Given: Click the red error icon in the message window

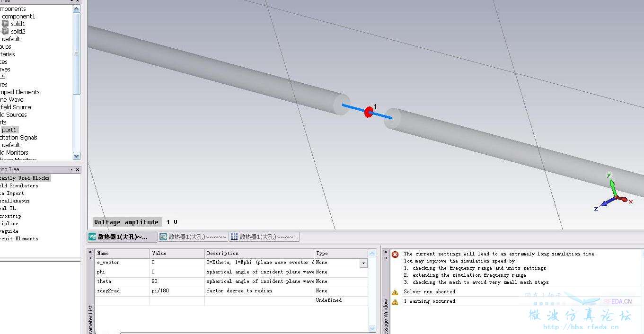Looking at the screenshot, I should [x=395, y=255].
